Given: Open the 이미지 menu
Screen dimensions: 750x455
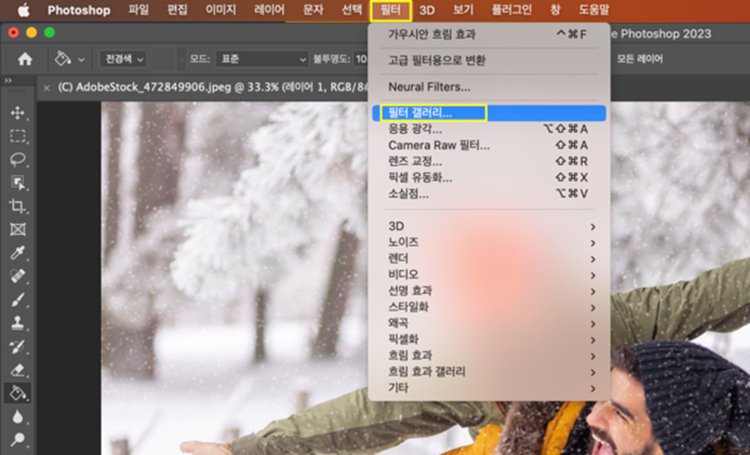Looking at the screenshot, I should pos(221,10).
